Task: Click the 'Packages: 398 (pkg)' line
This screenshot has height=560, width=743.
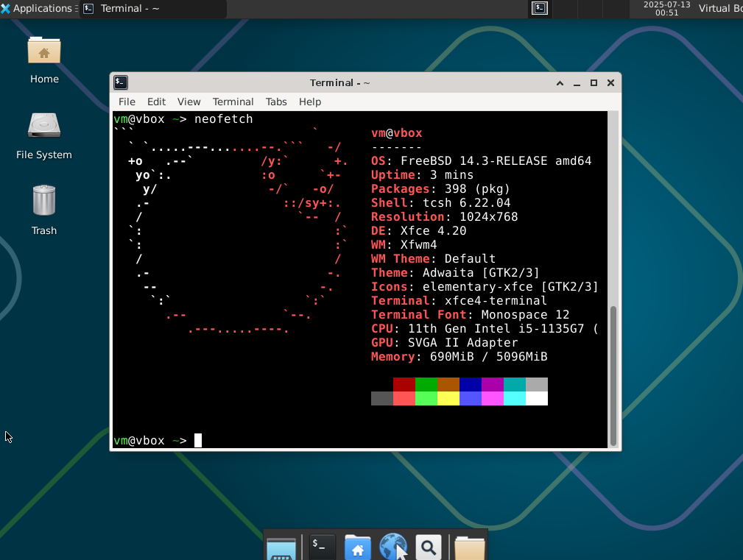Action: point(440,189)
